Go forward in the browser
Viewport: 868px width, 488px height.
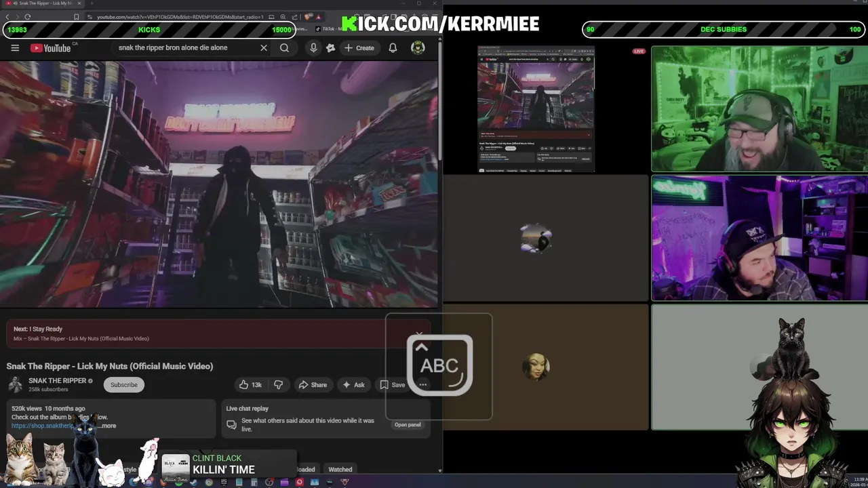coord(18,17)
